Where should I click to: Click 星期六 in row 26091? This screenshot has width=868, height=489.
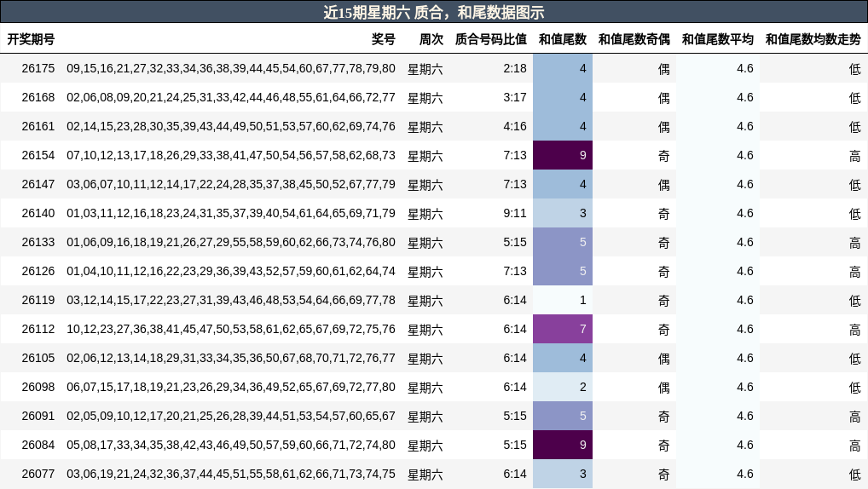point(425,417)
